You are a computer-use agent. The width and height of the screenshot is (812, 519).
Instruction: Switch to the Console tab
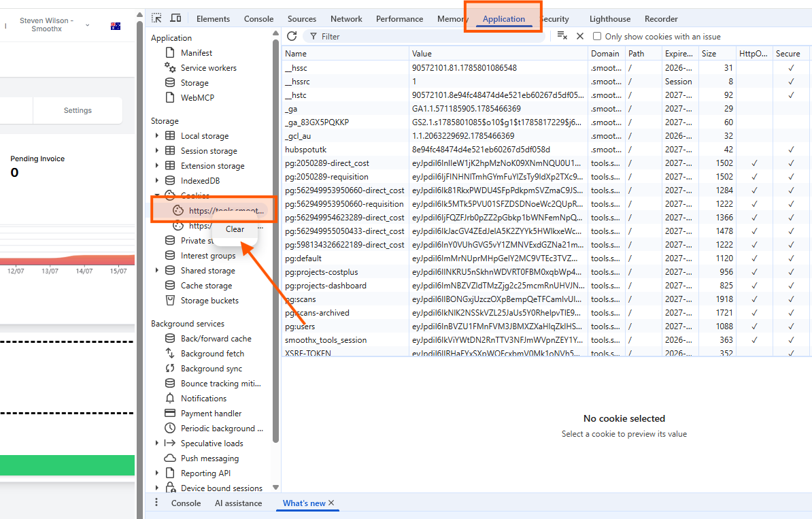pos(258,18)
